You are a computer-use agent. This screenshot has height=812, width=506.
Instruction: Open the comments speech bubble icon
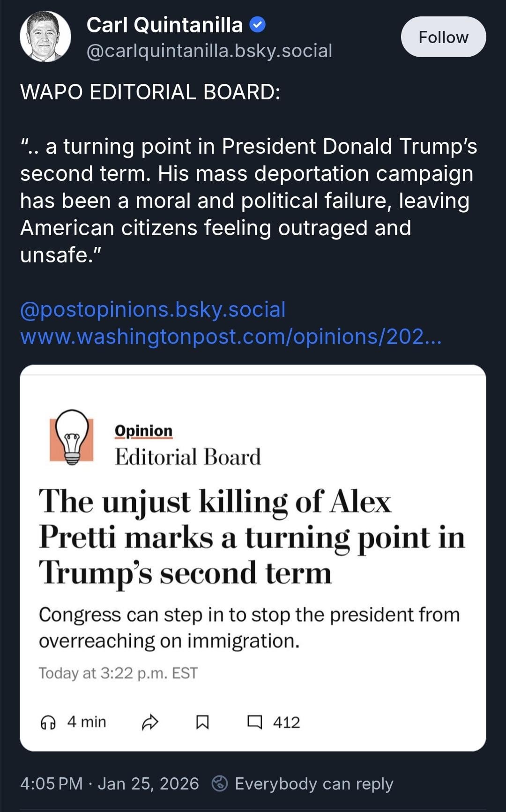(254, 722)
